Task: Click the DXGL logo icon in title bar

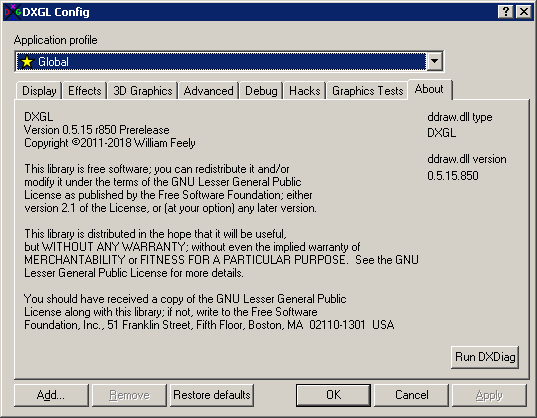Action: tap(12, 12)
